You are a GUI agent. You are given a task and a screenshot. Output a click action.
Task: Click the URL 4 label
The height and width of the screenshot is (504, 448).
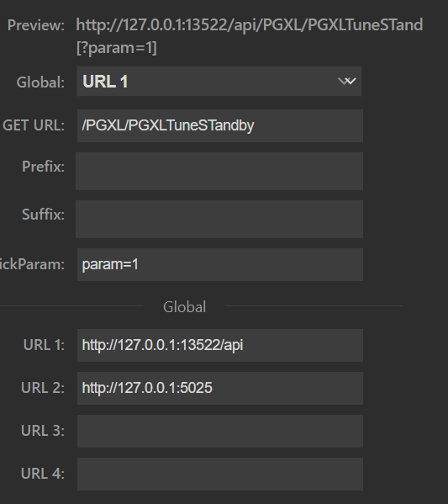click(x=43, y=474)
